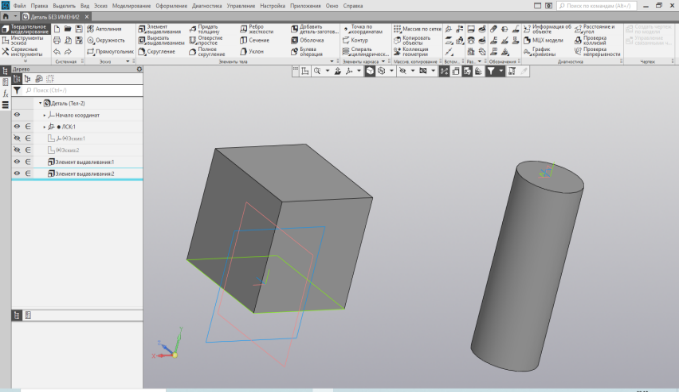Click the tree filter funnel icon
The width and height of the screenshot is (679, 392).
coord(17,90)
